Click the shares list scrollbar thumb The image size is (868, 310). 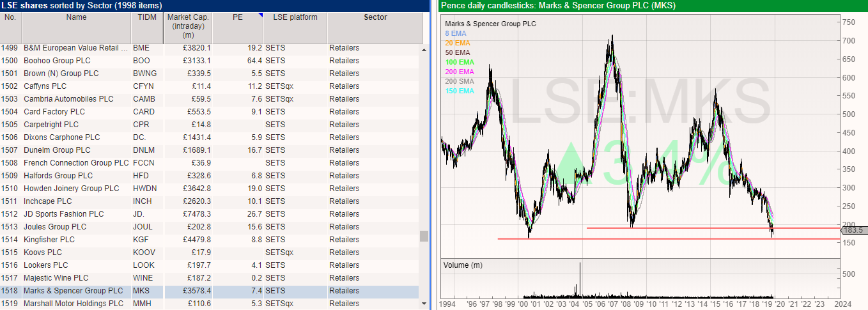pos(423,236)
